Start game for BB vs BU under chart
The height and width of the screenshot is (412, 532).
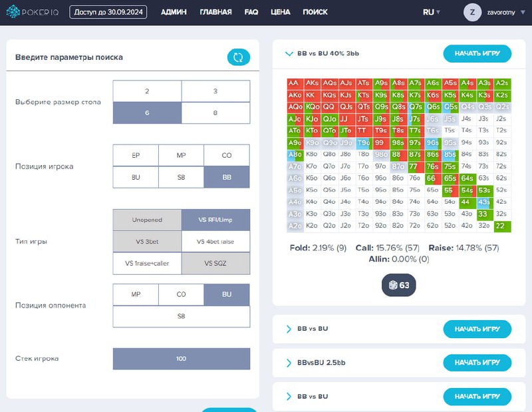(477, 329)
